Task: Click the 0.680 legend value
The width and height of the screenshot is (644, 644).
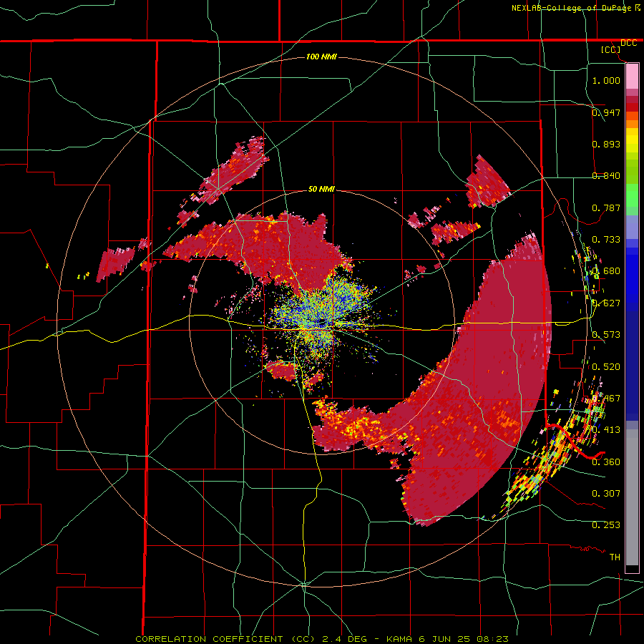Action: pyautogui.click(x=606, y=270)
